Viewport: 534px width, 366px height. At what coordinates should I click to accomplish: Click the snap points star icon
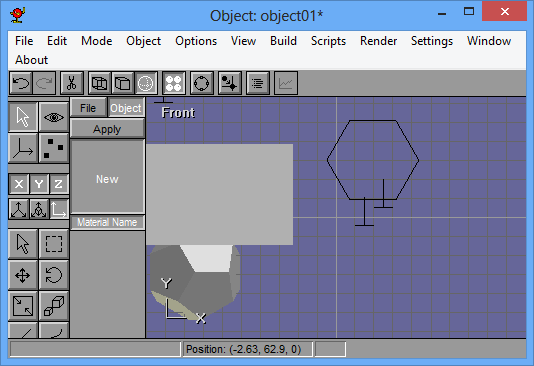[x=230, y=83]
